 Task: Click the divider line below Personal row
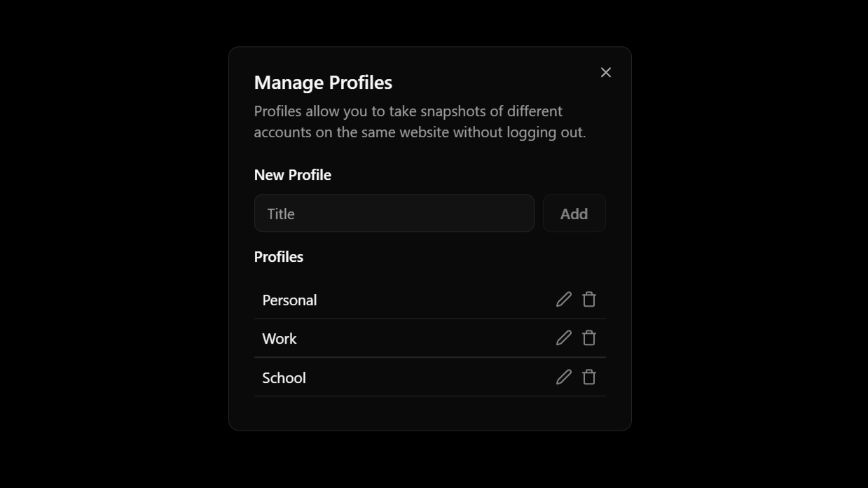(430, 319)
